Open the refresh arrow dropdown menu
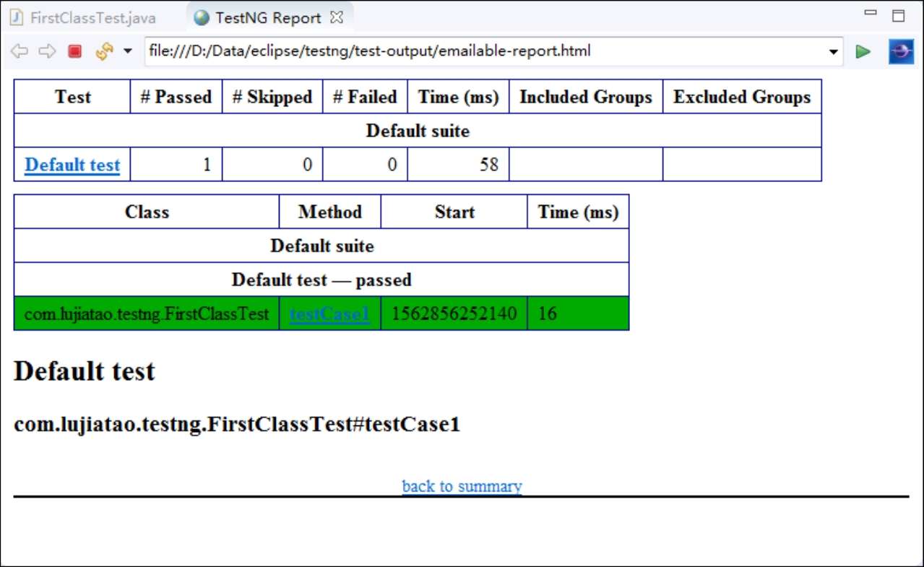 128,51
